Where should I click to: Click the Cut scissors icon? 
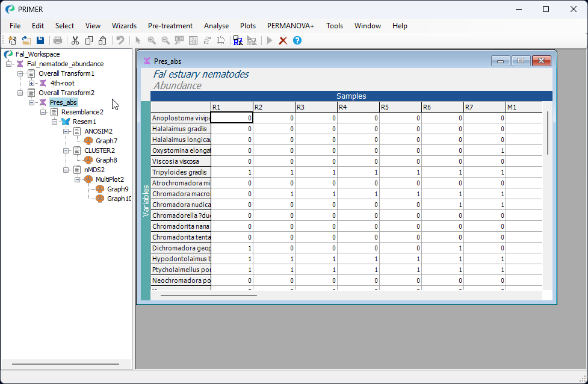coord(75,40)
